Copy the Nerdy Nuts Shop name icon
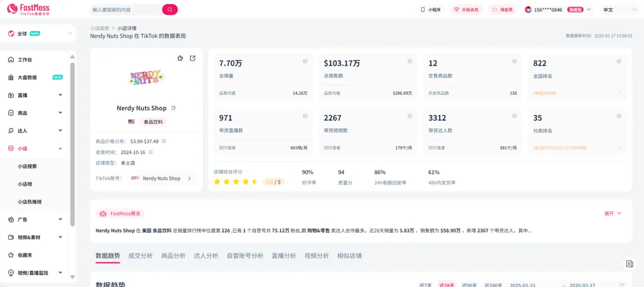This screenshot has height=287, width=644. [174, 108]
